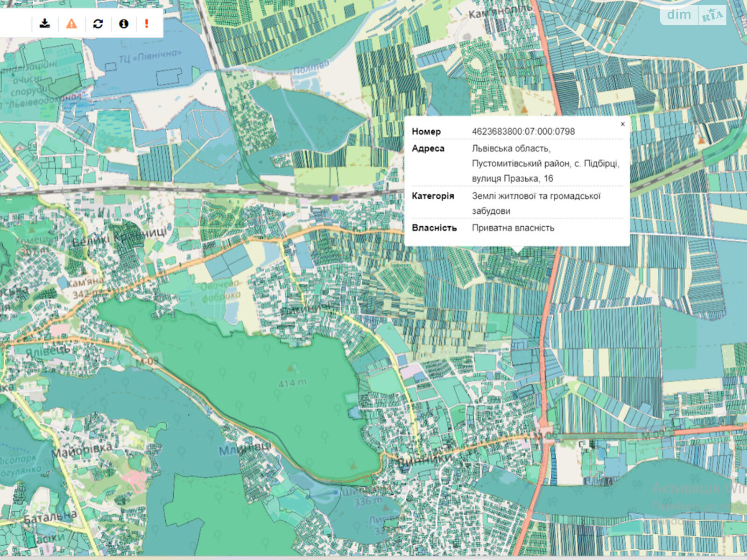The width and height of the screenshot is (747, 560).
Task: Click the download icon in the toolbar
Action: tap(45, 23)
